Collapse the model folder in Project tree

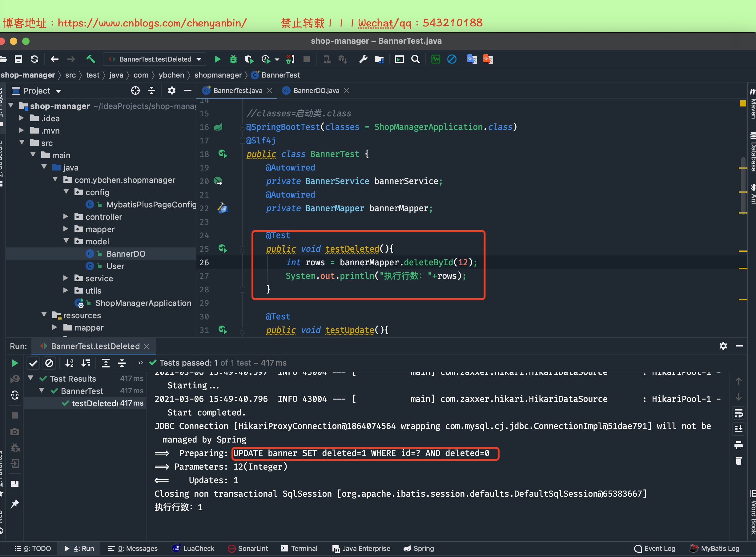click(x=66, y=241)
